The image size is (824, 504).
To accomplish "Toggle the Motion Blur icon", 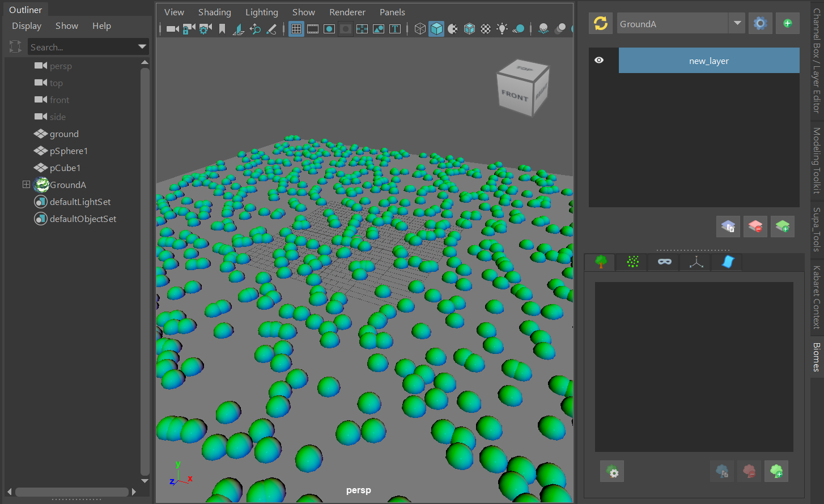I will click(560, 29).
